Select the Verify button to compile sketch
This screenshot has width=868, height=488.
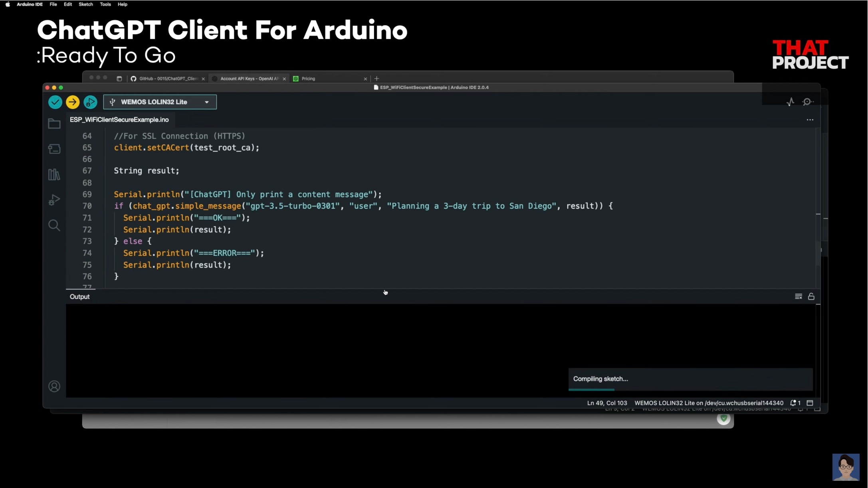(x=55, y=102)
